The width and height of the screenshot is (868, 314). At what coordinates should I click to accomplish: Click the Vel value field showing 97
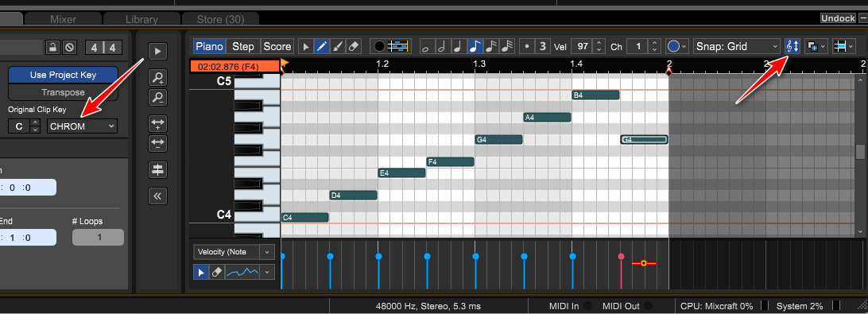[x=582, y=47]
